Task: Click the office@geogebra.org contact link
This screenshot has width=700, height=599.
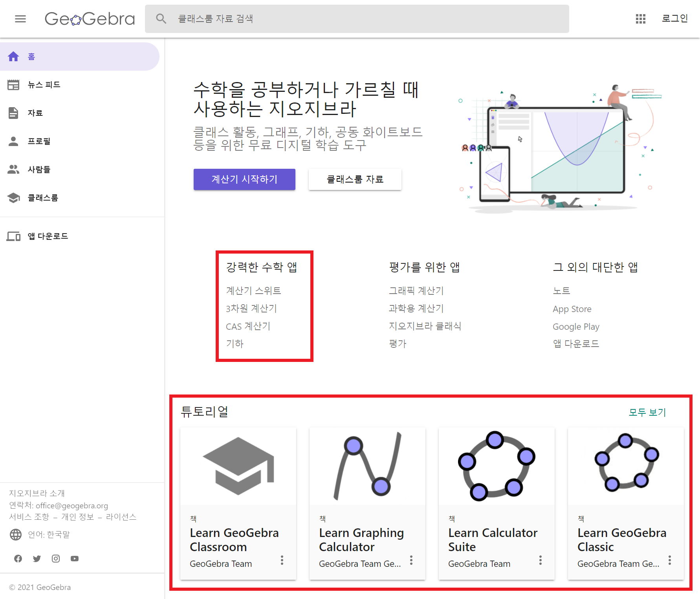Action: 72,506
